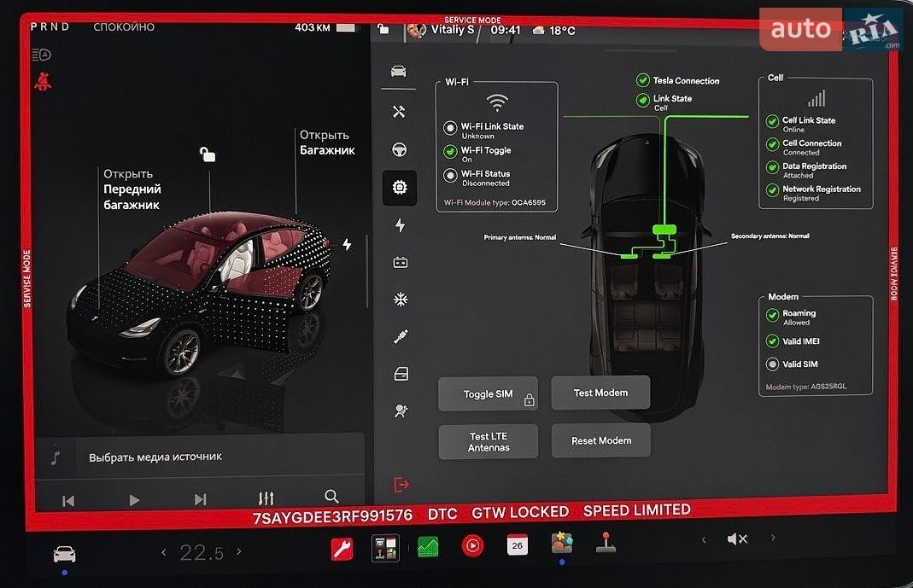Viewport: 913px width, 588px height.
Task: Open the low voltage battery sidebar icon
Action: click(x=400, y=263)
